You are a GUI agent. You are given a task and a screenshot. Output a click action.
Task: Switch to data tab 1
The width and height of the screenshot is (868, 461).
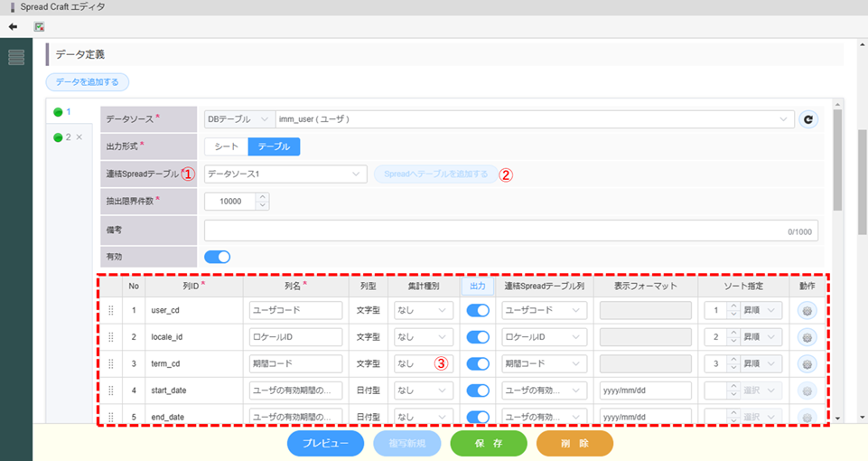click(x=62, y=112)
